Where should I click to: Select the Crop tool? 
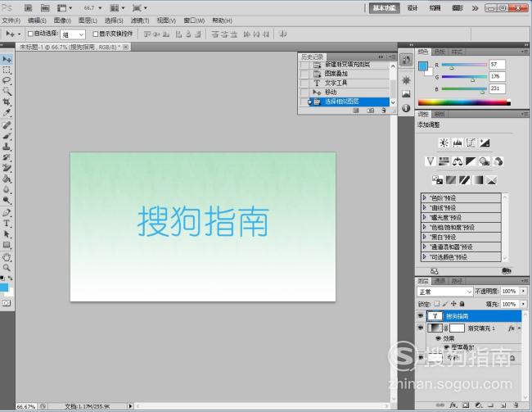click(7, 102)
